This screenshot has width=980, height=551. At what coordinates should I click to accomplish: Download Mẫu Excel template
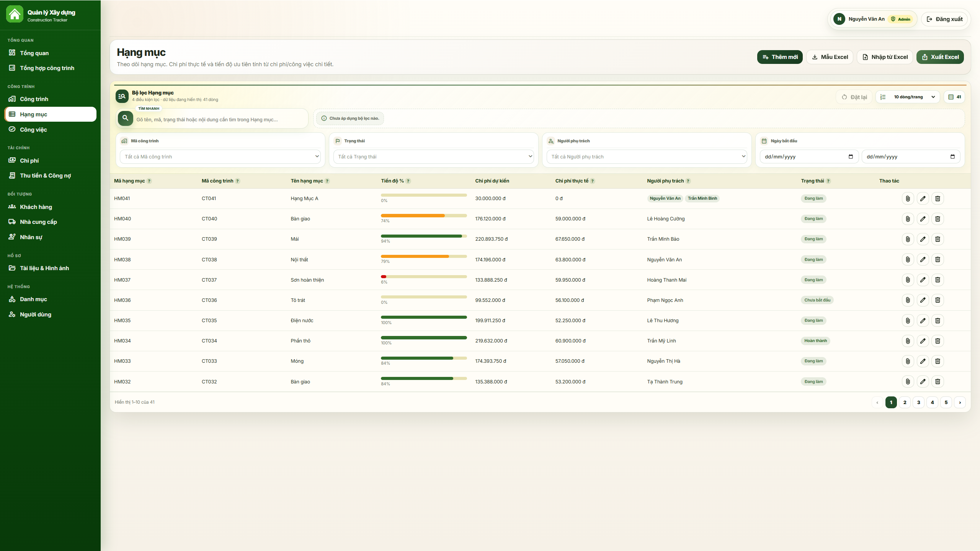pyautogui.click(x=830, y=57)
